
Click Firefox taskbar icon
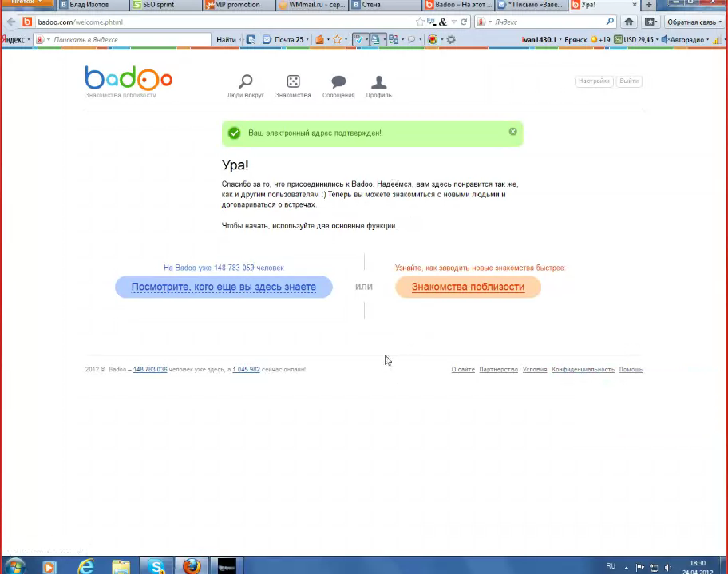(x=192, y=566)
